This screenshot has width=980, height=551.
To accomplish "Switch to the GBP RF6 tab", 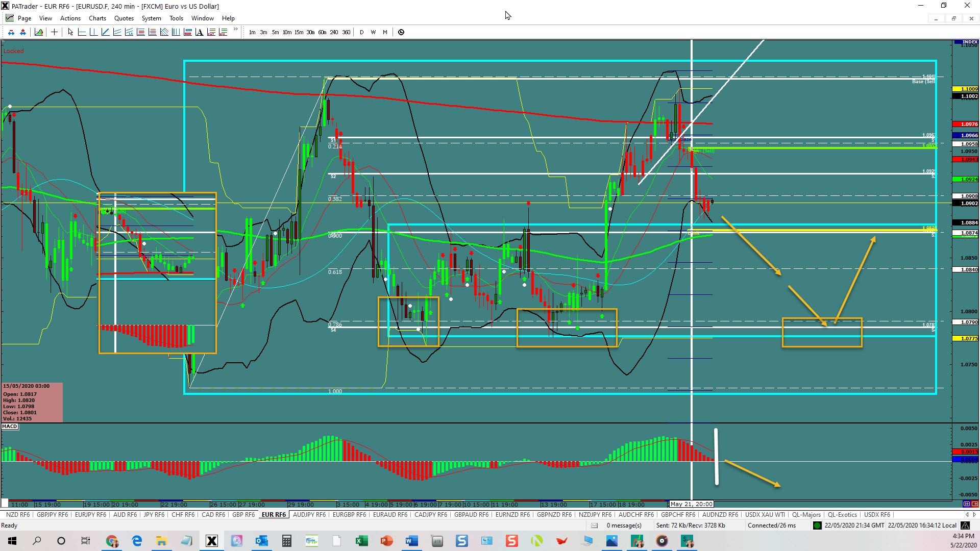I will tap(243, 515).
